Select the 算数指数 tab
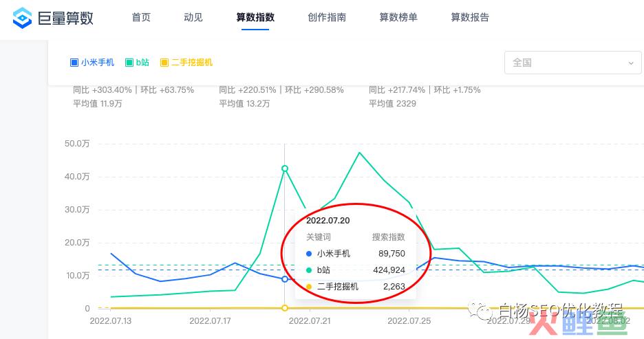The height and width of the screenshot is (339, 644). (x=255, y=17)
